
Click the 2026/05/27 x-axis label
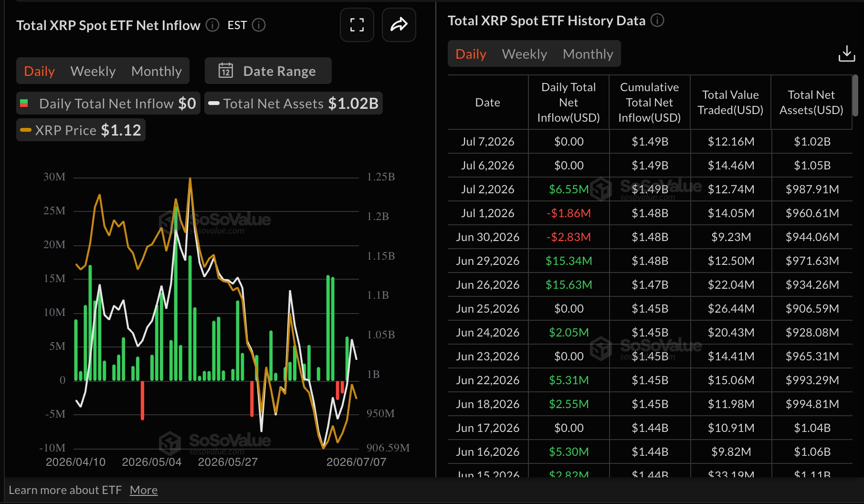pos(228,462)
